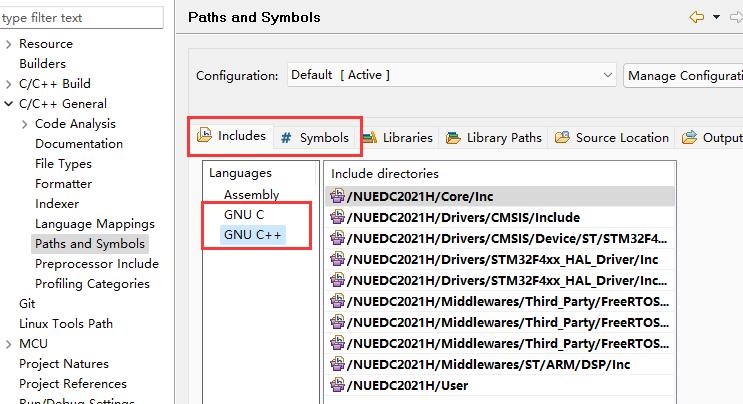Click folder icon of CMSIS/Device/ST/STM32F4 entry
This screenshot has height=404, width=743.
coord(337,238)
